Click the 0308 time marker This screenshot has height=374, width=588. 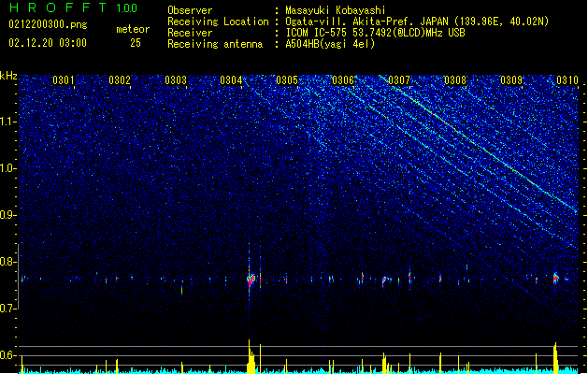coord(455,80)
